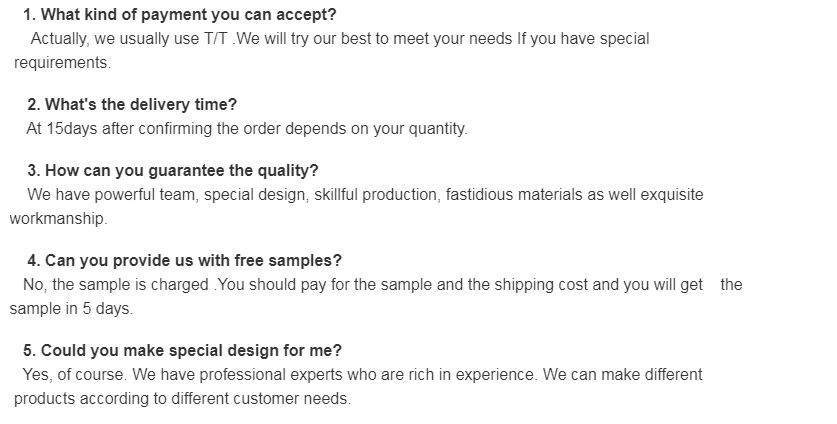This screenshot has width=837, height=424.
Task: Click the 'sample in 5 days.' line
Action: 71,308
